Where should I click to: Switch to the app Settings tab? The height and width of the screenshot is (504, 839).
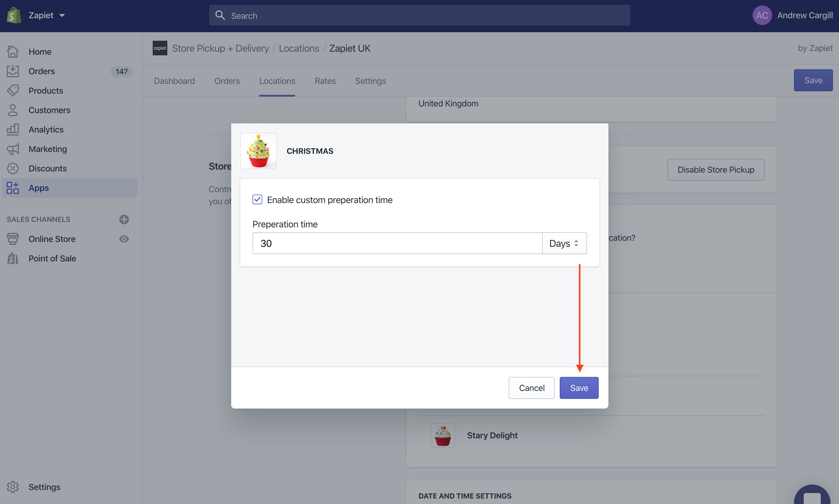tap(371, 81)
